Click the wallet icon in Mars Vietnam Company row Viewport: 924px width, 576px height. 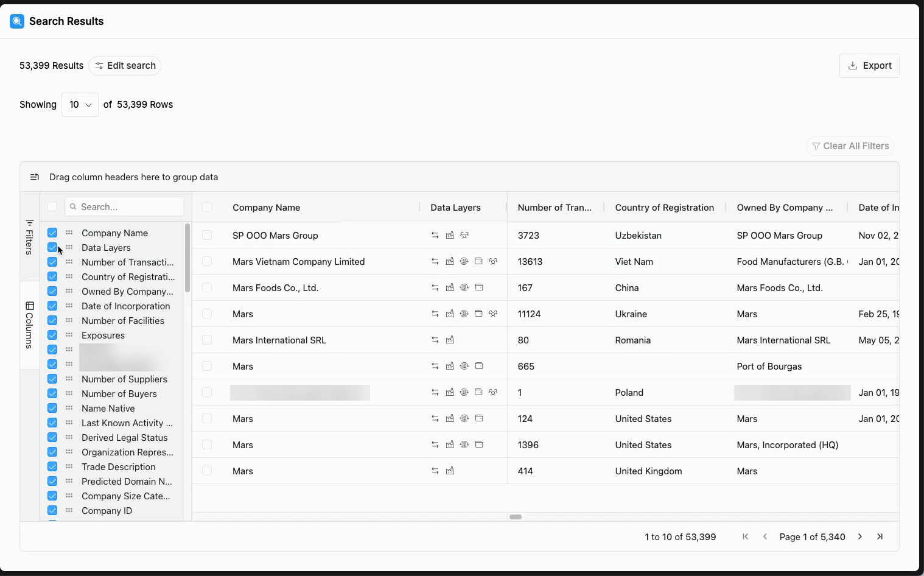click(x=479, y=261)
